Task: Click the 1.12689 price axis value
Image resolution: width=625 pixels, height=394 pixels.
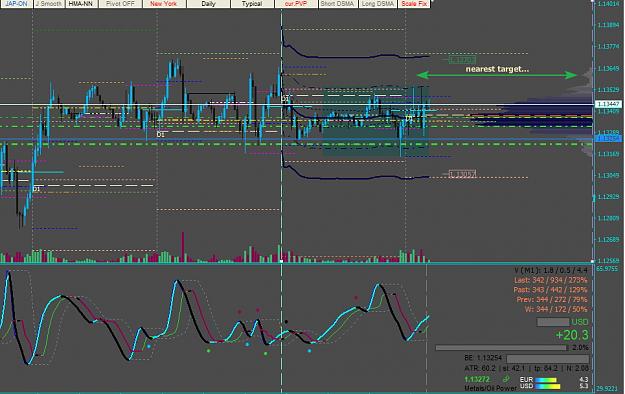Action: coord(609,240)
